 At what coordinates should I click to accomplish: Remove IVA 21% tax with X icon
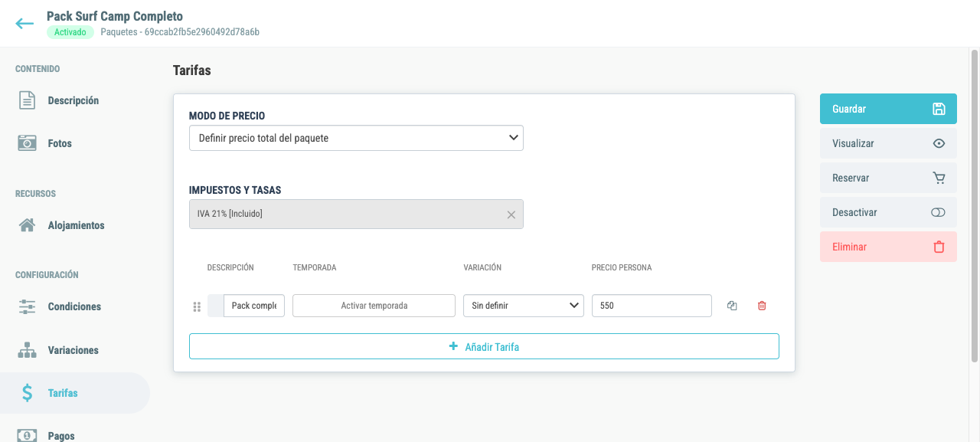click(511, 214)
